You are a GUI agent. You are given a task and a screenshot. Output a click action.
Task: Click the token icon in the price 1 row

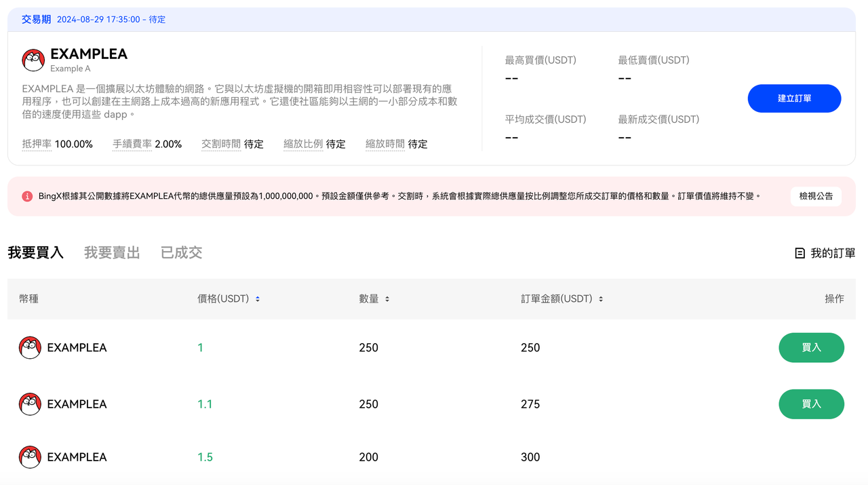coord(30,347)
